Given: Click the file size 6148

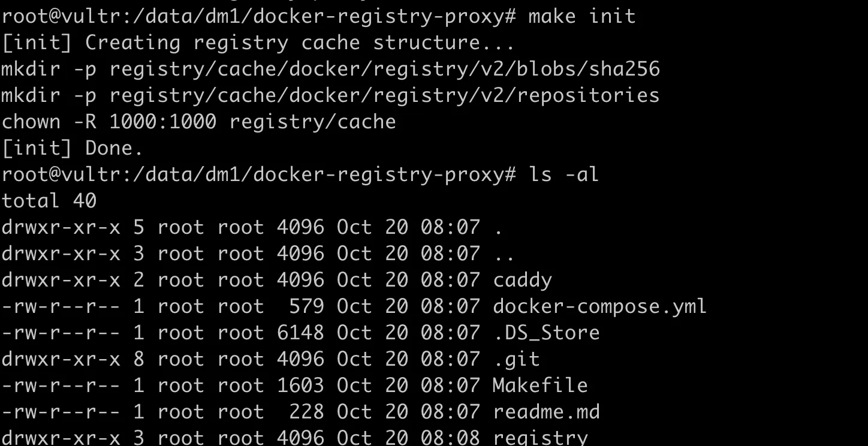Looking at the screenshot, I should [300, 333].
